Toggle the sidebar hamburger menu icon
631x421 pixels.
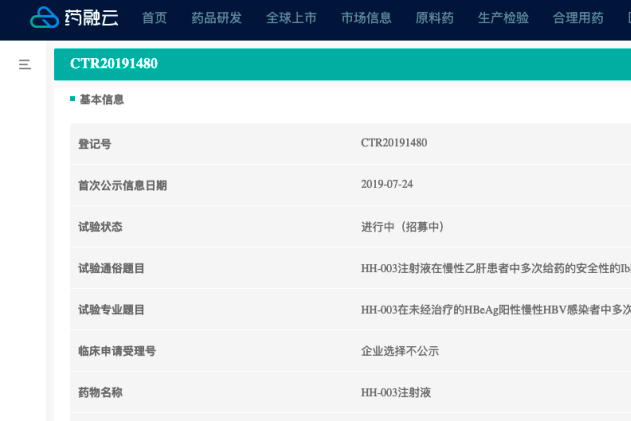[25, 64]
